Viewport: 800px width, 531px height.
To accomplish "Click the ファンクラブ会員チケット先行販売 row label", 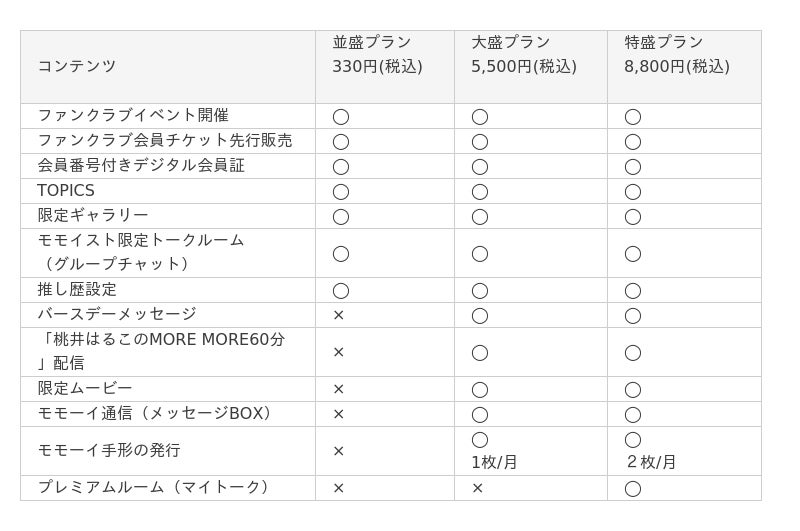I will pyautogui.click(x=164, y=140).
